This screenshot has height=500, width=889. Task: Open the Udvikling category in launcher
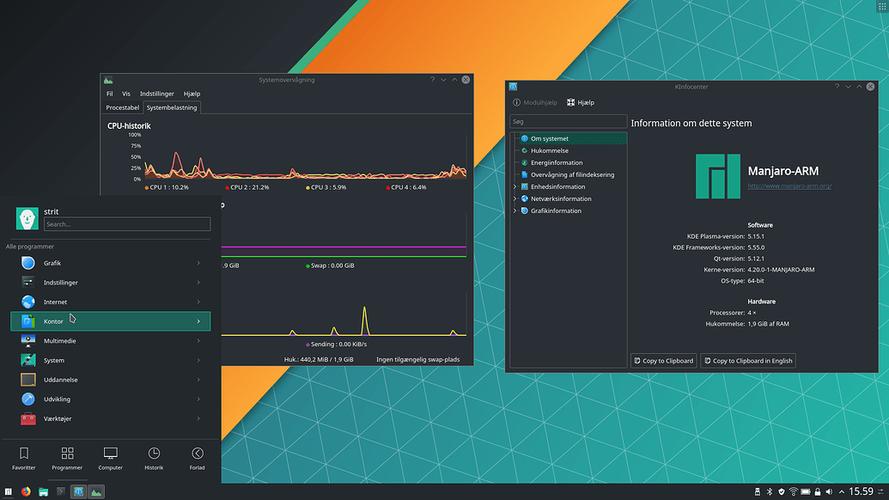coord(111,399)
